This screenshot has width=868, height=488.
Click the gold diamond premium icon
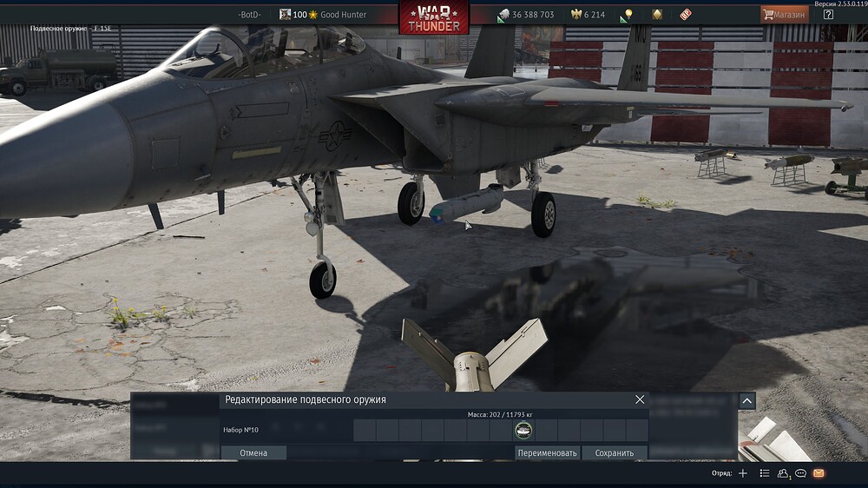(657, 15)
